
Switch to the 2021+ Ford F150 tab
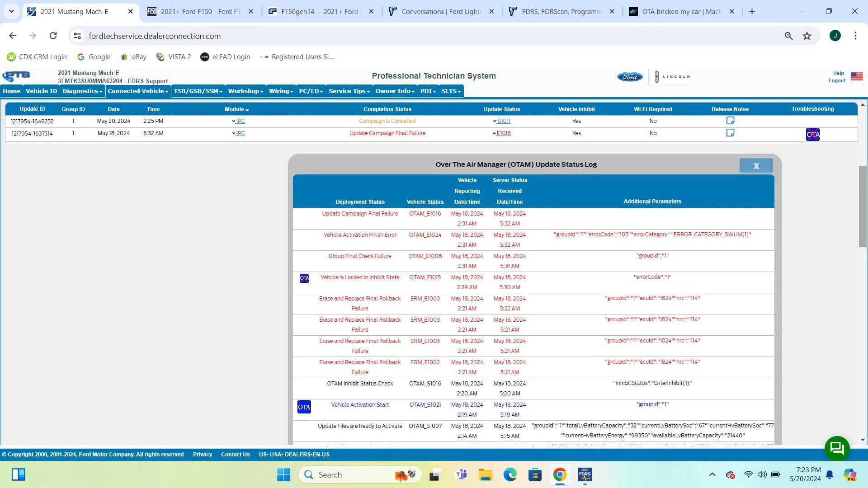pyautogui.click(x=200, y=12)
